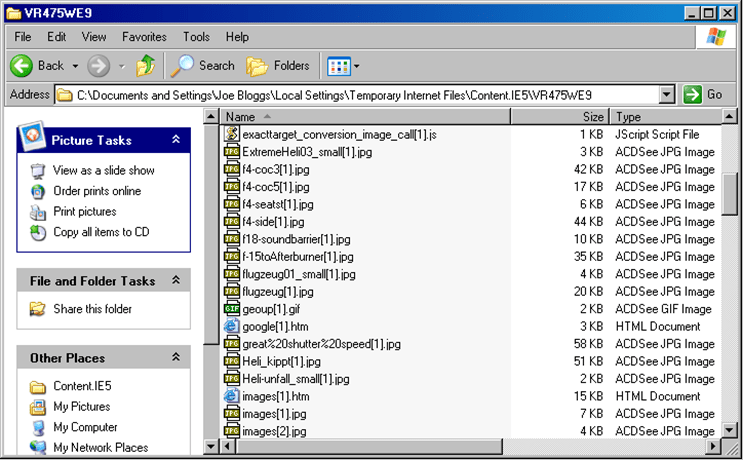This screenshot has height=460, width=743.
Task: Open the Back history dropdown arrow
Action: click(x=73, y=66)
